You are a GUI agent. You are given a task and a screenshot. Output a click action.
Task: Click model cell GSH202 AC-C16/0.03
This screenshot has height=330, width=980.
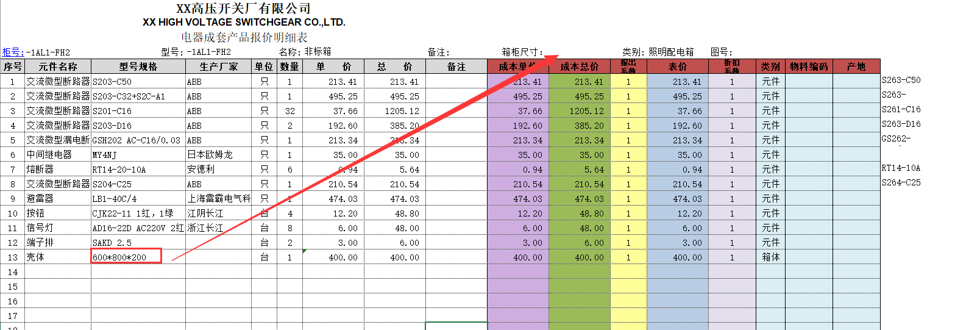coord(138,140)
